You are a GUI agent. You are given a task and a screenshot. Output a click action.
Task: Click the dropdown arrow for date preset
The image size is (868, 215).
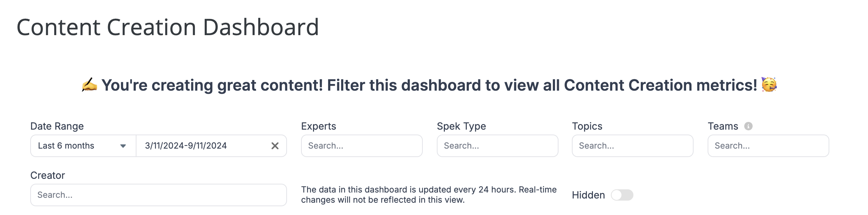click(x=123, y=146)
